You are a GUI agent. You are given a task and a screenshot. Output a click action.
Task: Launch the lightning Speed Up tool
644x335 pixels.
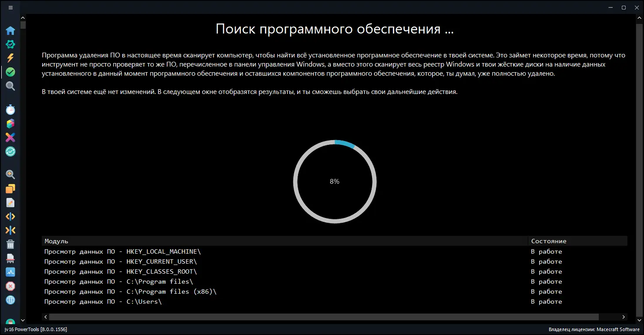coord(10,57)
